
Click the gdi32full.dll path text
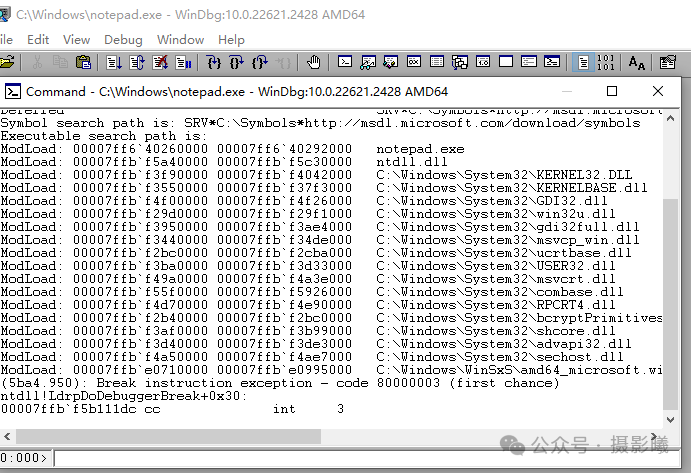click(x=508, y=227)
